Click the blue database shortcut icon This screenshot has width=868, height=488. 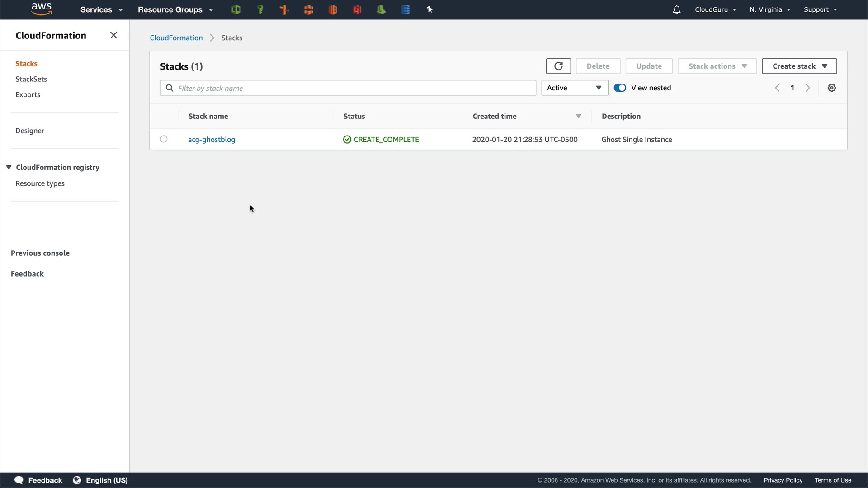[406, 9]
